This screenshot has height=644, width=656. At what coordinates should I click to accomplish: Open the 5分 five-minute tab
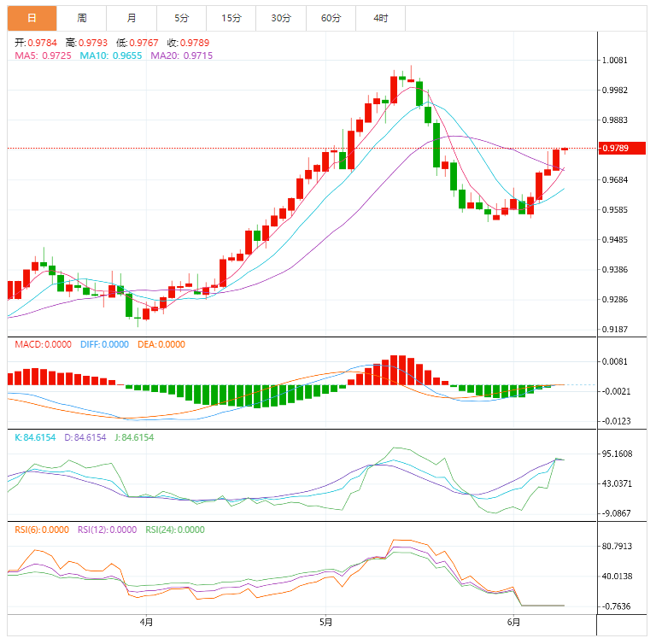[182, 18]
